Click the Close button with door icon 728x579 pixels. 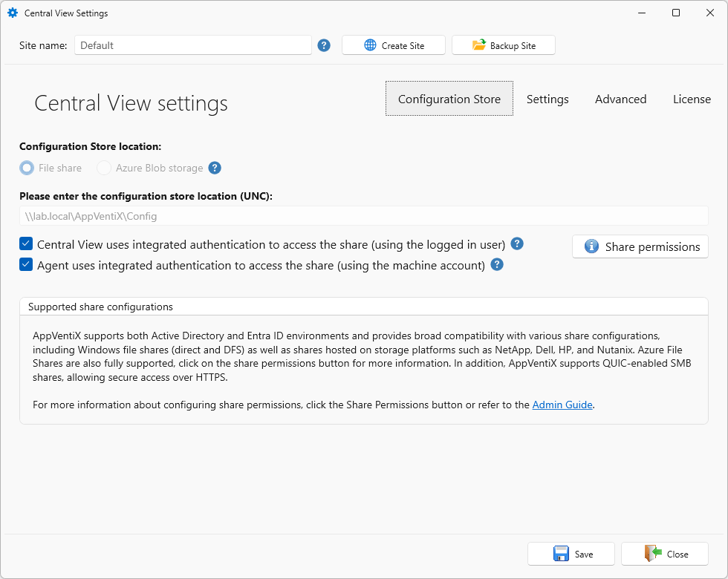[x=665, y=554]
